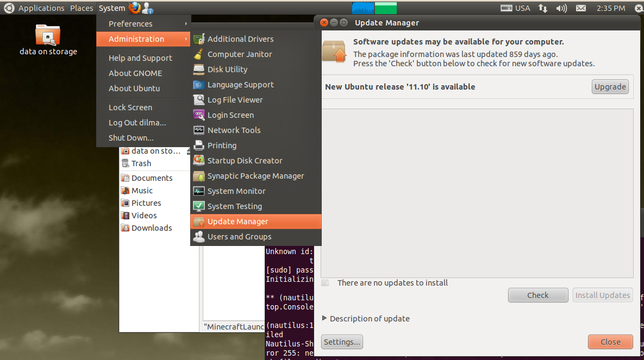
Task: Select Downloads folder in file sidebar
Action: (151, 228)
